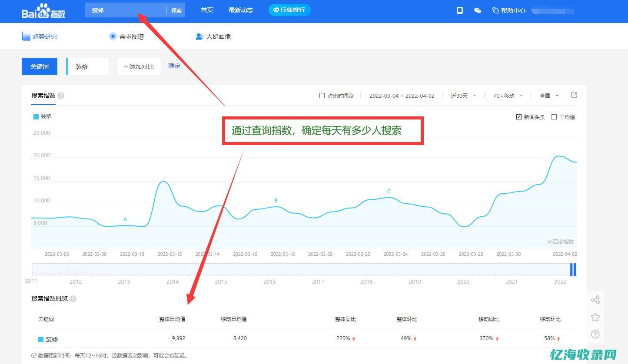Open the WeChat icon in header
This screenshot has height=364, width=628.
(478, 10)
